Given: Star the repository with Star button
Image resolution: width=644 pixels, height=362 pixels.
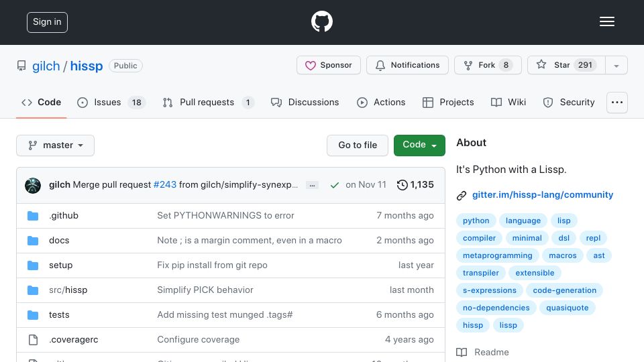Looking at the screenshot, I should pyautogui.click(x=566, y=65).
